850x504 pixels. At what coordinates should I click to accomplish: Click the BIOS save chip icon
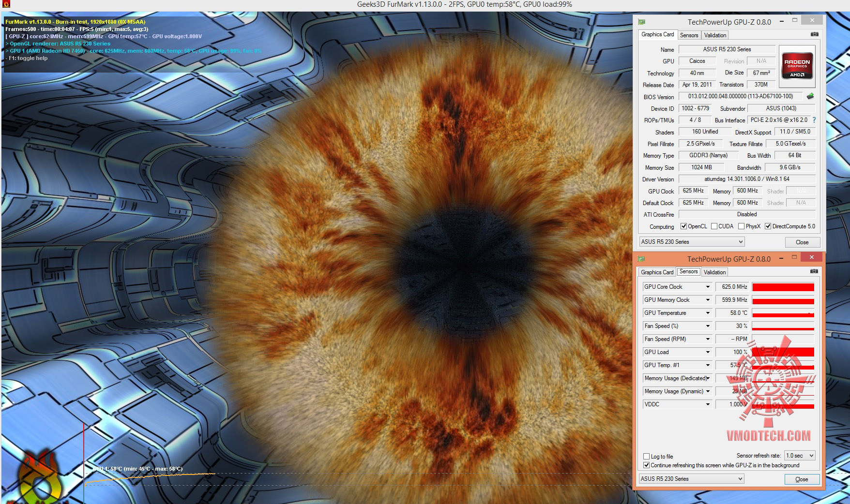(x=810, y=96)
